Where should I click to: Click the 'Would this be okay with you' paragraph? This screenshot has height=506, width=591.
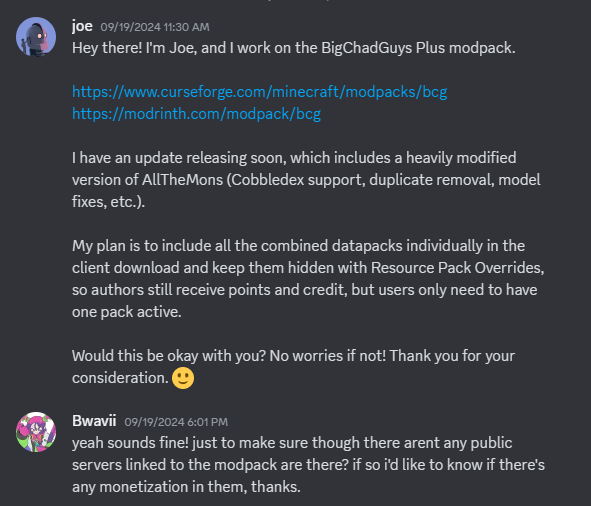293,367
